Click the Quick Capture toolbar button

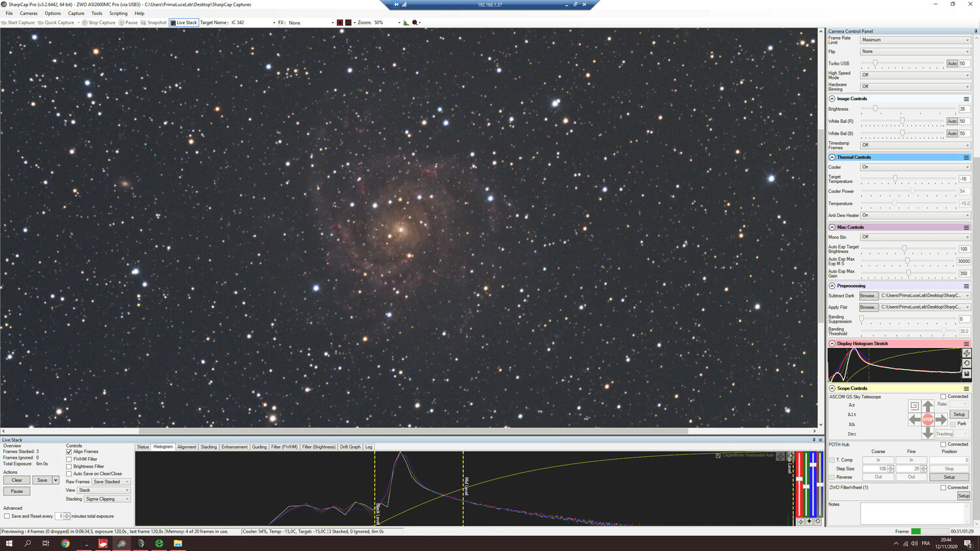click(56, 22)
